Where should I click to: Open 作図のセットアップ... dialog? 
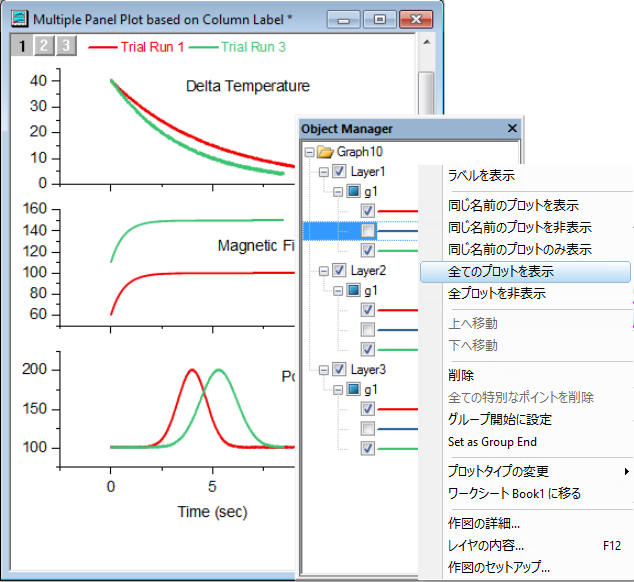click(526, 567)
